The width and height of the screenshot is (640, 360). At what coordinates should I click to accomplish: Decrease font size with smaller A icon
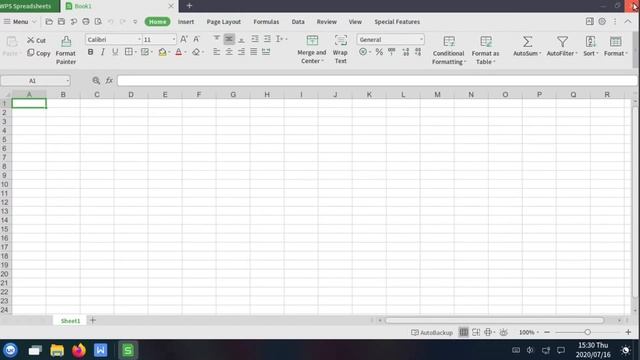coord(196,39)
